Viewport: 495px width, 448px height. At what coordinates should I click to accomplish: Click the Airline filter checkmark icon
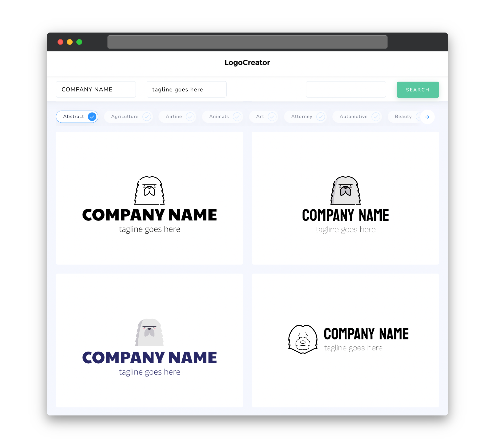tap(190, 117)
